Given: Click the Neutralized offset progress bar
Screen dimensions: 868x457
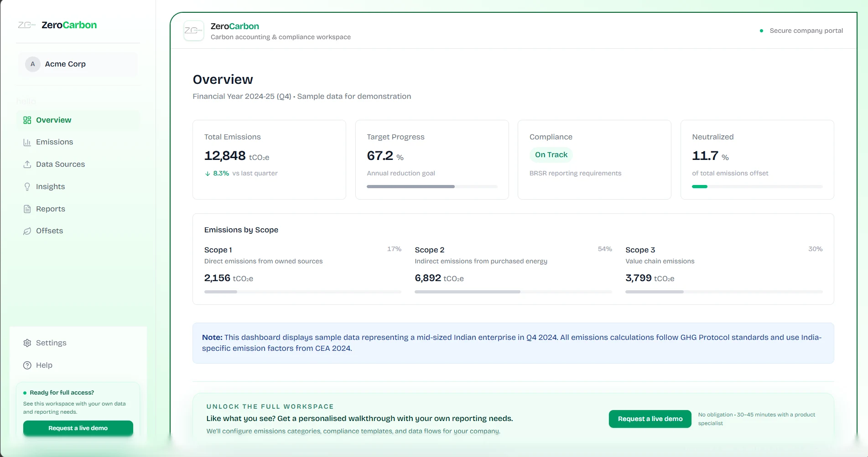Looking at the screenshot, I should 757,186.
